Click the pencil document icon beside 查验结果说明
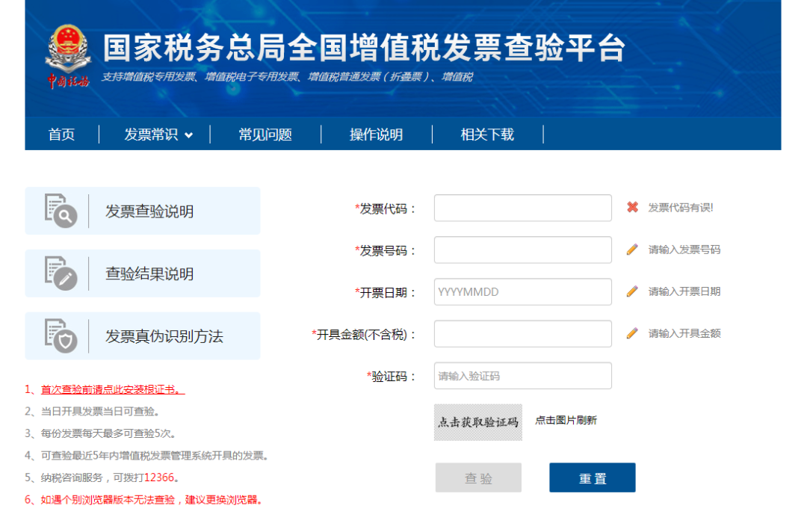The width and height of the screenshot is (807, 532). click(x=61, y=273)
